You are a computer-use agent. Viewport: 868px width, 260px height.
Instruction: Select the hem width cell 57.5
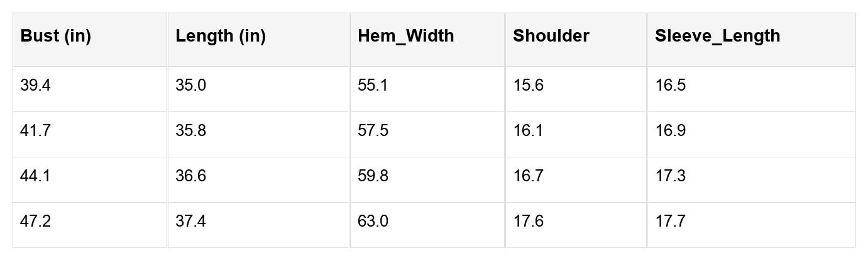373,131
